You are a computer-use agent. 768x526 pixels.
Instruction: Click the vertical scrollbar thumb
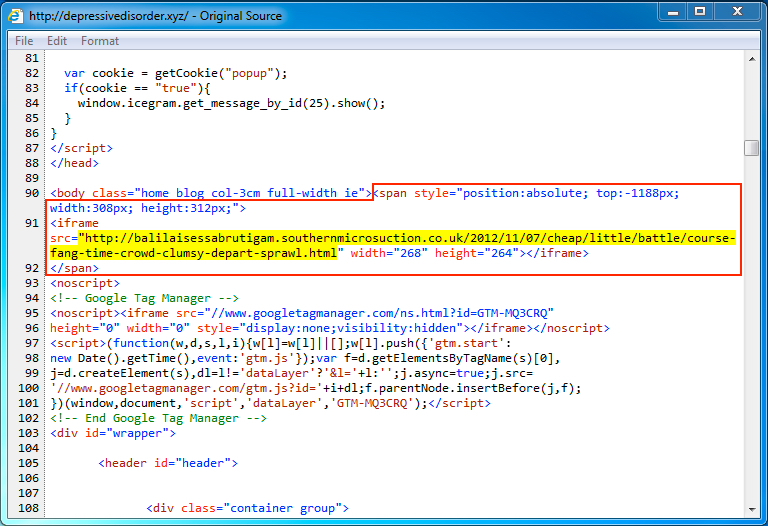click(751, 148)
